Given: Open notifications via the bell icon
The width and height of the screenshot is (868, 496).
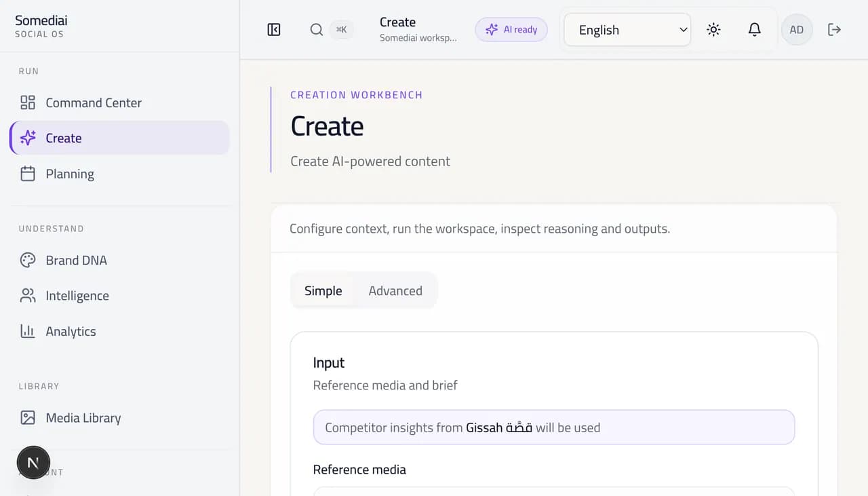Looking at the screenshot, I should pyautogui.click(x=755, y=29).
